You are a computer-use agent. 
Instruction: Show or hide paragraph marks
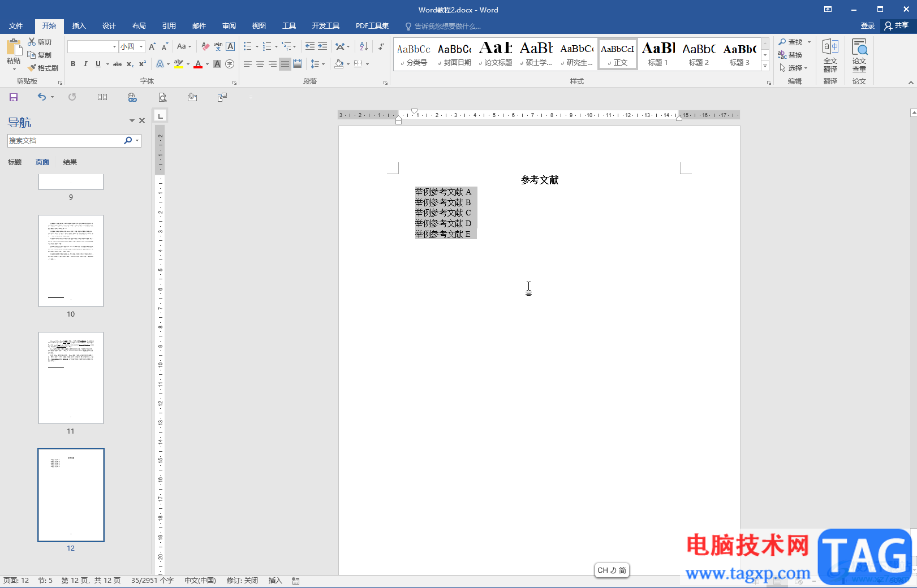[381, 46]
